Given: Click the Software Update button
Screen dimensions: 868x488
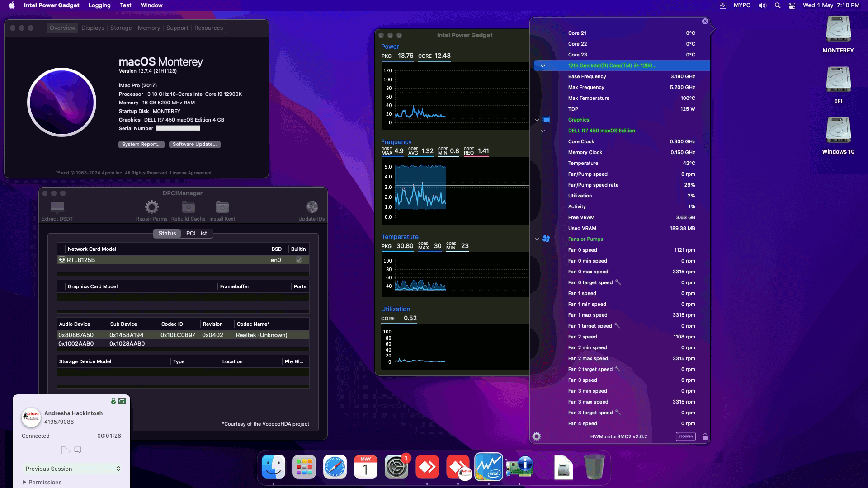Looking at the screenshot, I should pyautogui.click(x=194, y=144).
